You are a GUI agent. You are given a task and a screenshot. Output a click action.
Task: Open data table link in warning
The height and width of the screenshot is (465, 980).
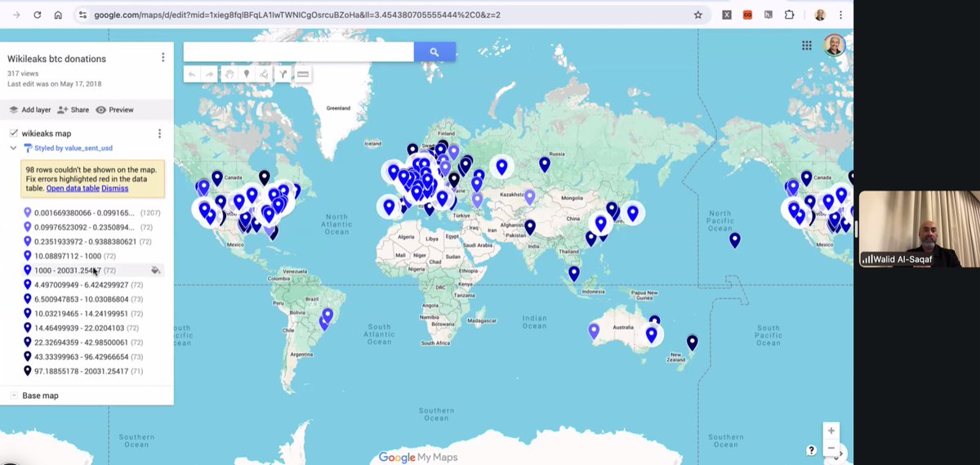point(73,188)
